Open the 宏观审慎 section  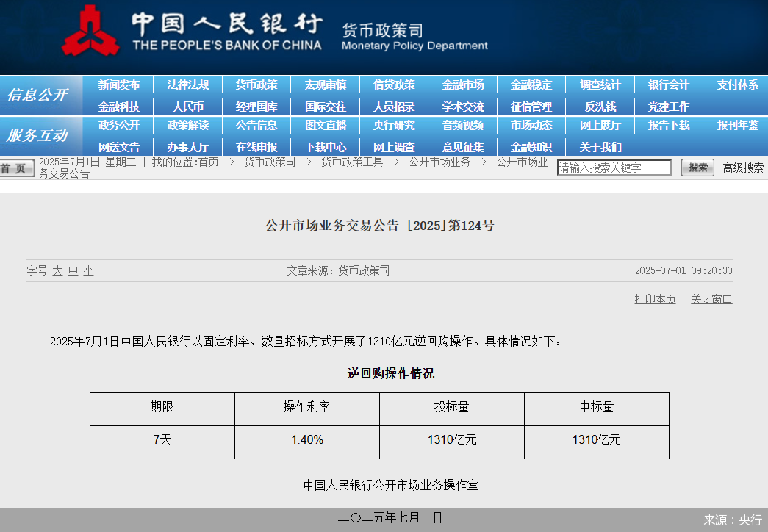click(326, 85)
